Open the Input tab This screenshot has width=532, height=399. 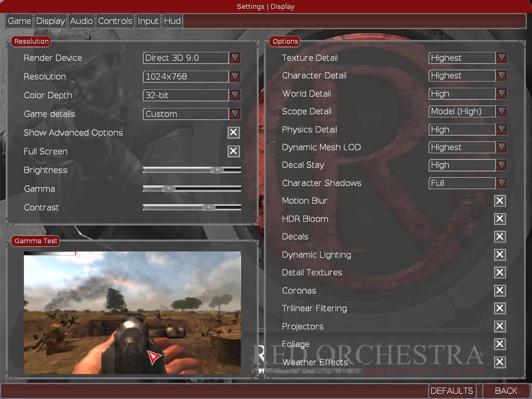148,21
